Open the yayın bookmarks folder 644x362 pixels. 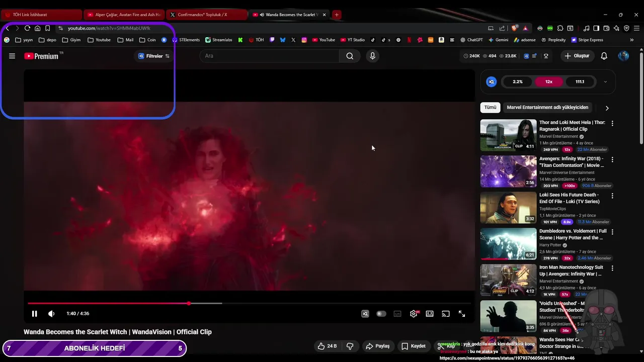(24, 40)
